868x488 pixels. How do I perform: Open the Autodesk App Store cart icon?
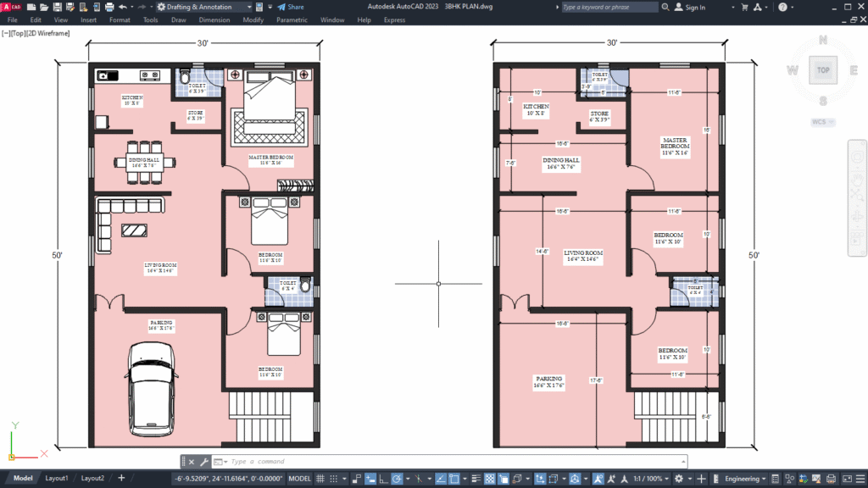click(744, 7)
